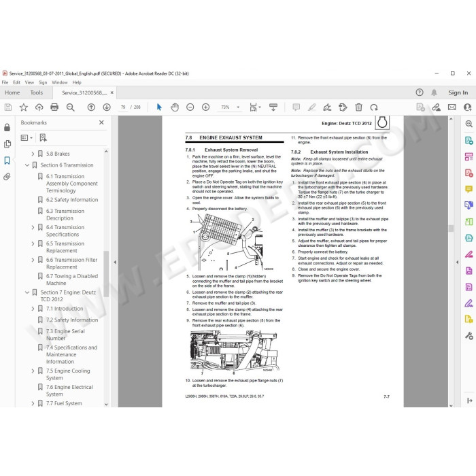Click the trash delete icon

click(358, 107)
